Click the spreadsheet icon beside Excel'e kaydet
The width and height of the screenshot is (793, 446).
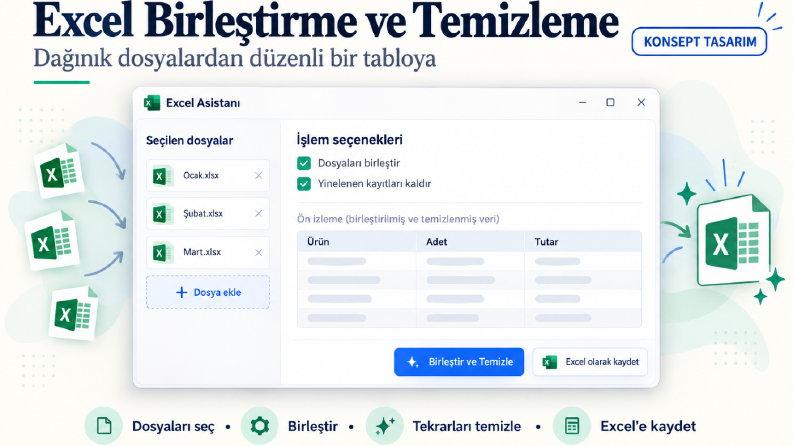pos(572,426)
